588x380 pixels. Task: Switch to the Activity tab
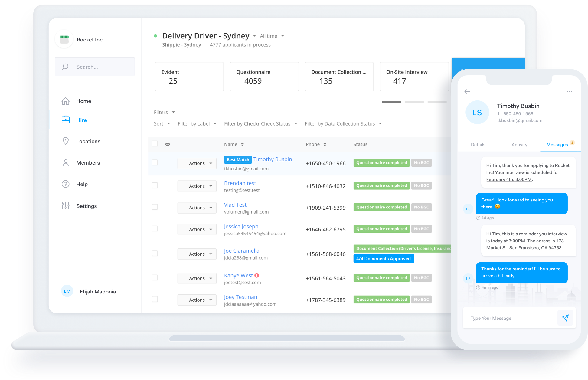point(519,145)
